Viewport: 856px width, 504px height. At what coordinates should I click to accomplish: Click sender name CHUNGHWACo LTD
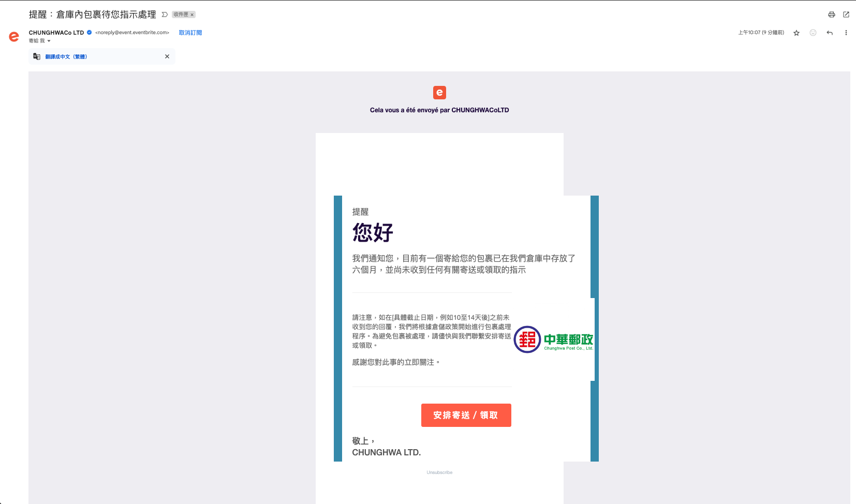[56, 33]
